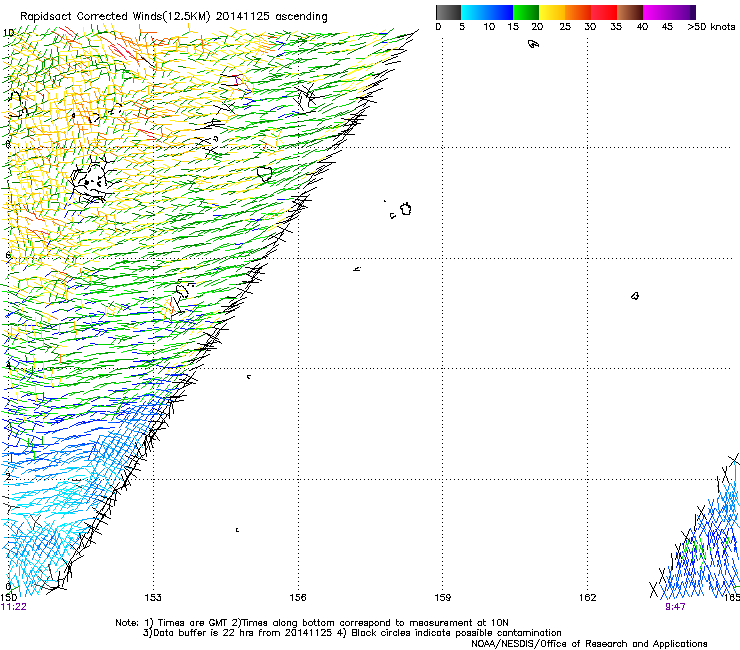This screenshot has width=740, height=650.
Task: Select the '159' longitude axis label
Action: pos(443,598)
